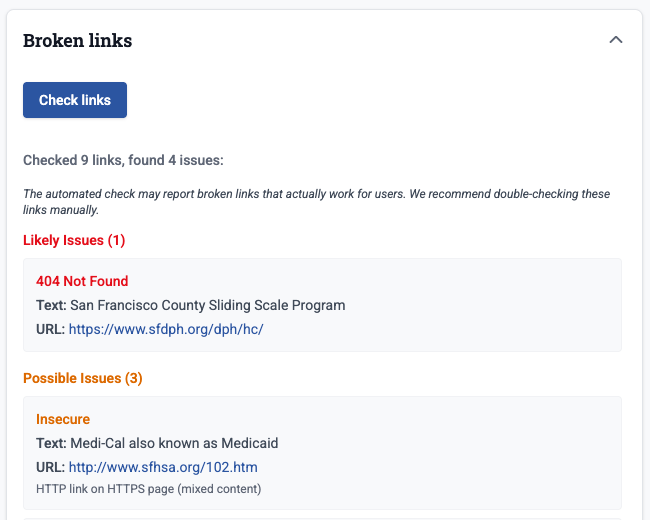Select the Possible Issues (3) heading
The width and height of the screenshot is (650, 520).
(x=82, y=378)
